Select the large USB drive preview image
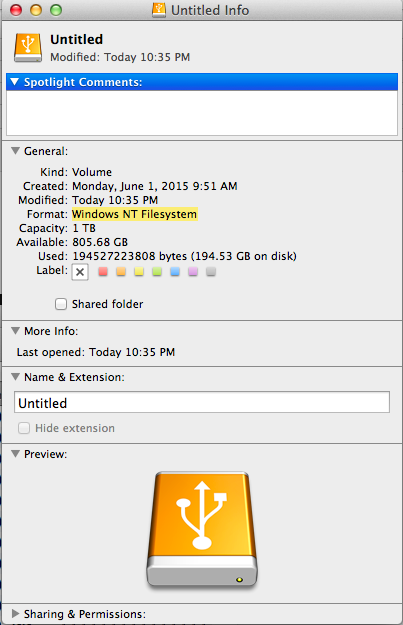 coord(202,530)
